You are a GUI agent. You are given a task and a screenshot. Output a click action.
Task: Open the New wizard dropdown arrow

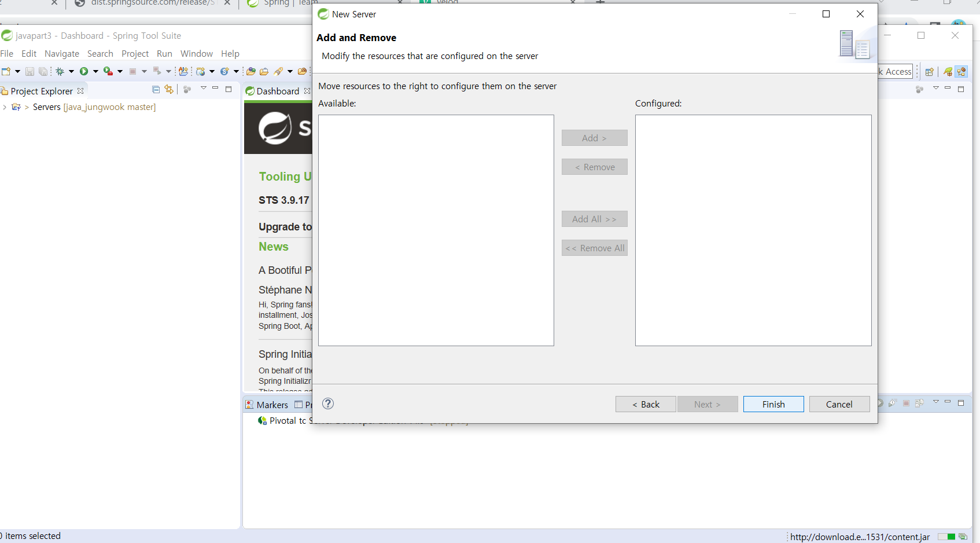tap(17, 71)
